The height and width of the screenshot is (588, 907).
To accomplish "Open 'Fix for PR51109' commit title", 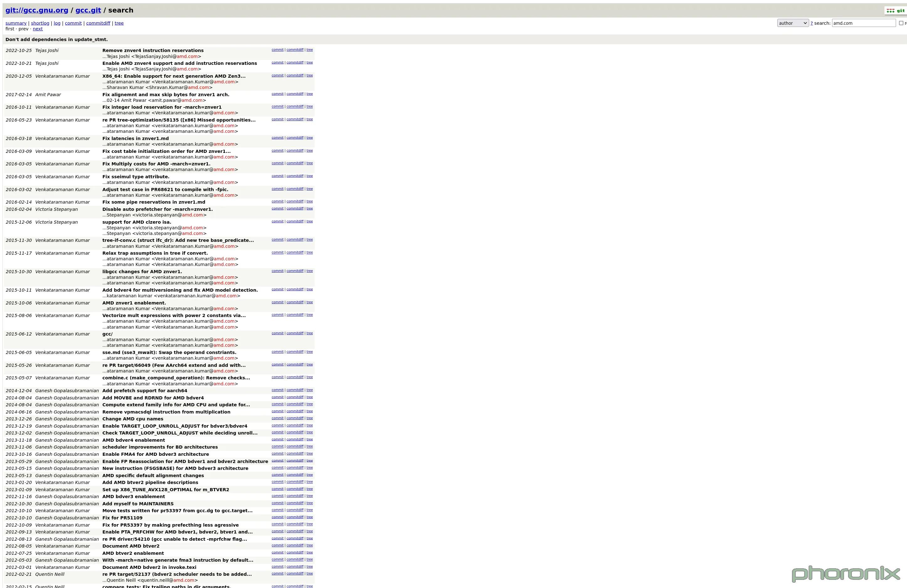I will click(x=122, y=518).
